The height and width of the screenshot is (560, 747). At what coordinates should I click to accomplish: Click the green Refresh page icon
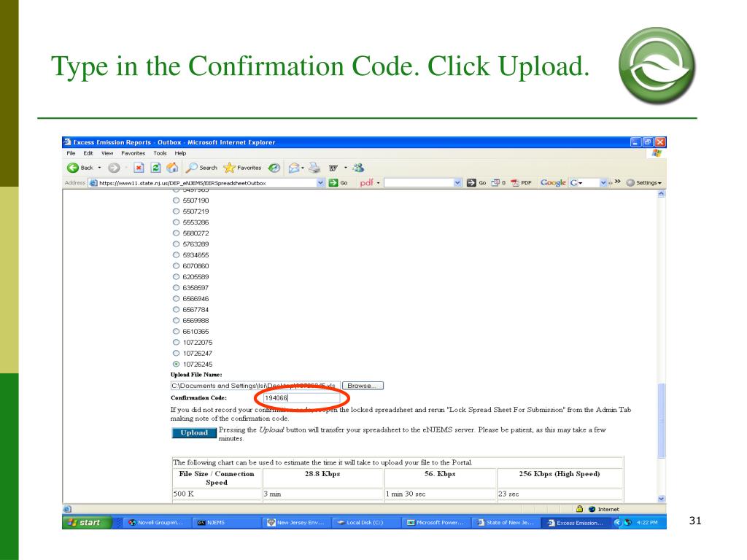pyautogui.click(x=156, y=168)
